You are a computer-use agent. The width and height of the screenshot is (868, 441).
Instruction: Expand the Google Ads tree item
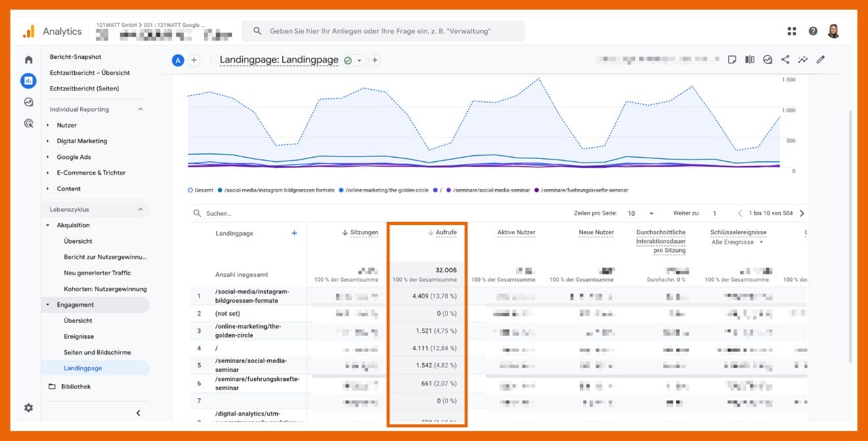[x=48, y=157]
